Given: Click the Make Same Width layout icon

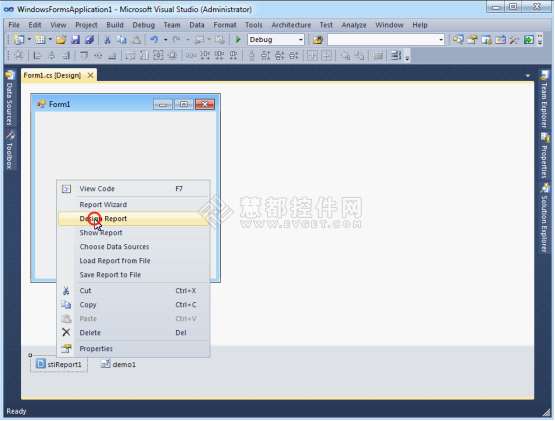Looking at the screenshot, I should [x=130, y=56].
